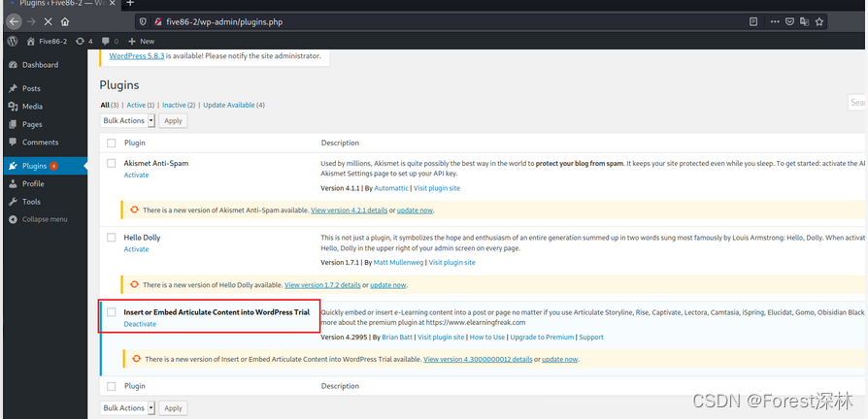Filter plugins by All
868x419 pixels.
click(105, 105)
